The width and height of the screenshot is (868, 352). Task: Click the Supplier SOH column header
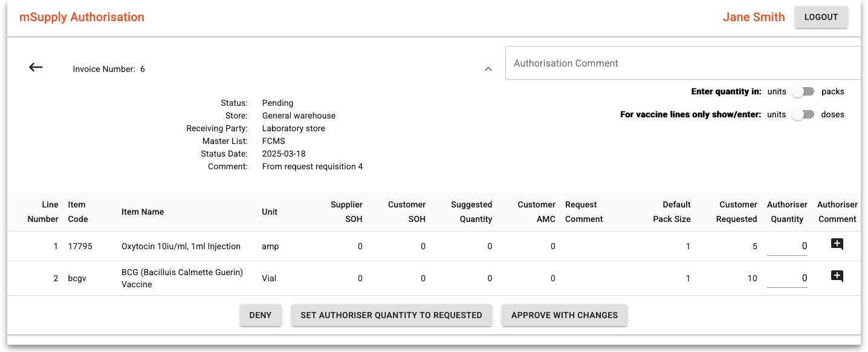coord(346,212)
